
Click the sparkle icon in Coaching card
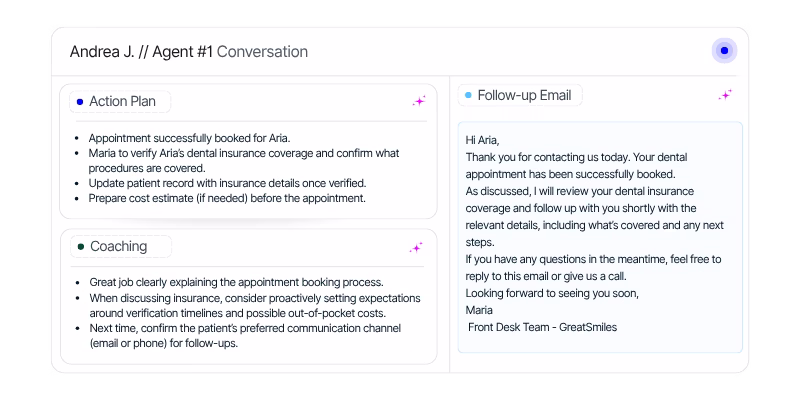click(416, 248)
